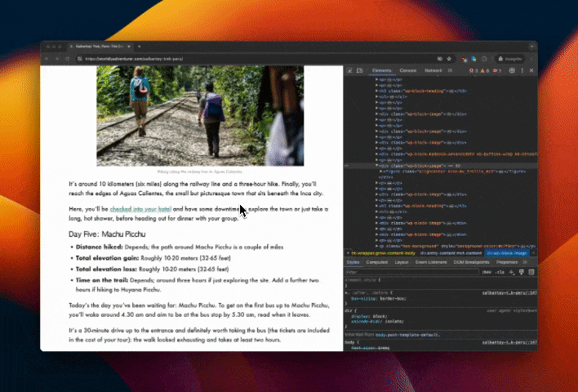
Task: Open the issues counter showing 7
Action: 497,71
